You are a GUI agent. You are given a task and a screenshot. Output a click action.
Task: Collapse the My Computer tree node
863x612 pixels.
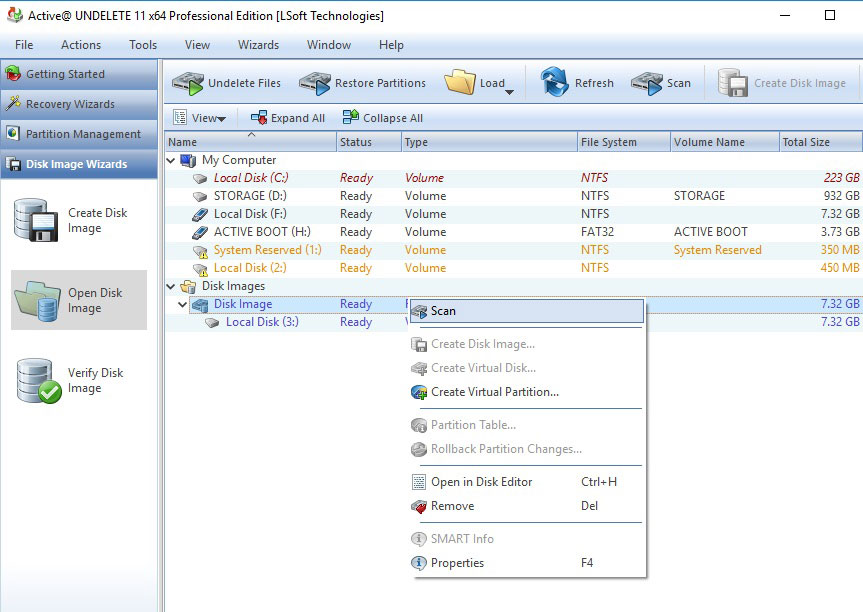(171, 160)
